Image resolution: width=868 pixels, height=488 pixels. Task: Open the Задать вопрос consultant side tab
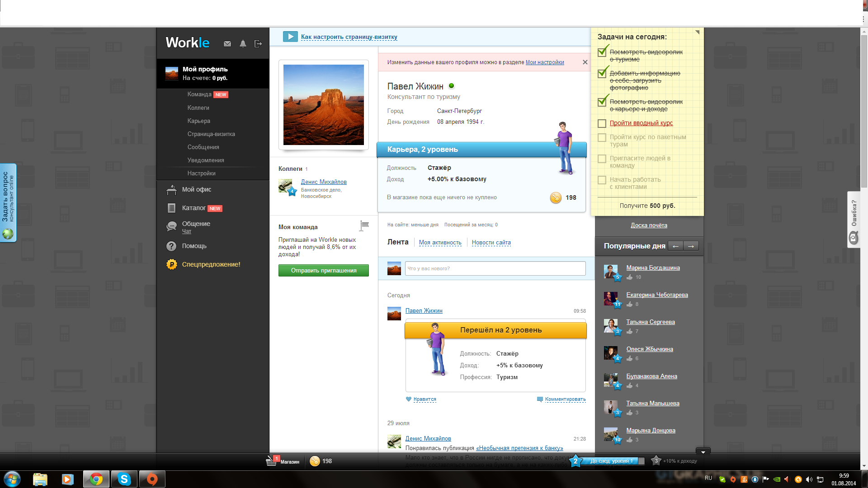click(8, 203)
